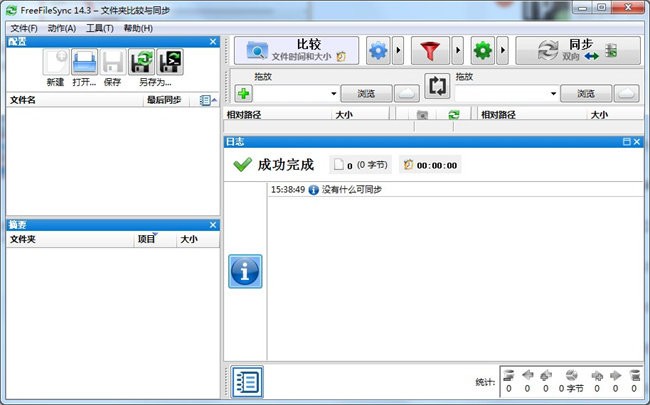This screenshot has height=405, width=650.
Task: Sort config list by 最后同步 column
Action: click(x=166, y=100)
